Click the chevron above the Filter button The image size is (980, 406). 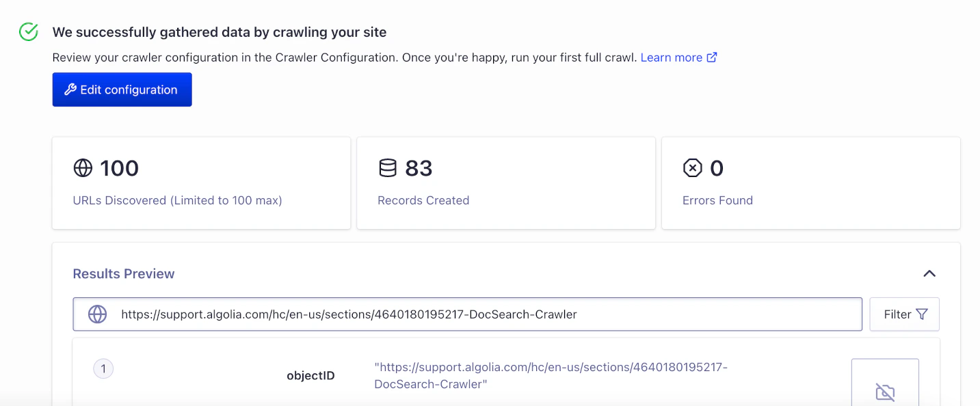929,273
